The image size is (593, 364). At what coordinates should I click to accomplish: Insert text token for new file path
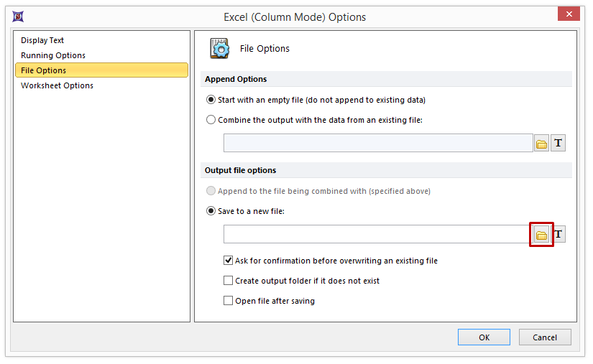point(558,235)
